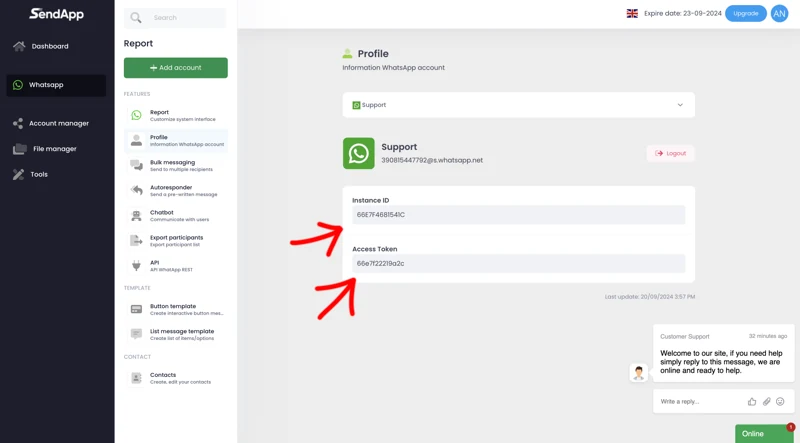Click the UK flag language icon
Screen dimensions: 800x443
632,14
